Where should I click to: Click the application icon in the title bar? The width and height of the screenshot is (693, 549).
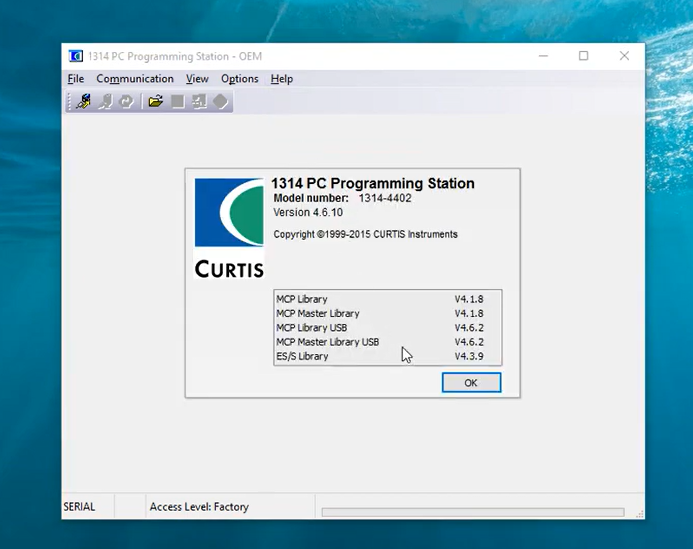(x=76, y=56)
